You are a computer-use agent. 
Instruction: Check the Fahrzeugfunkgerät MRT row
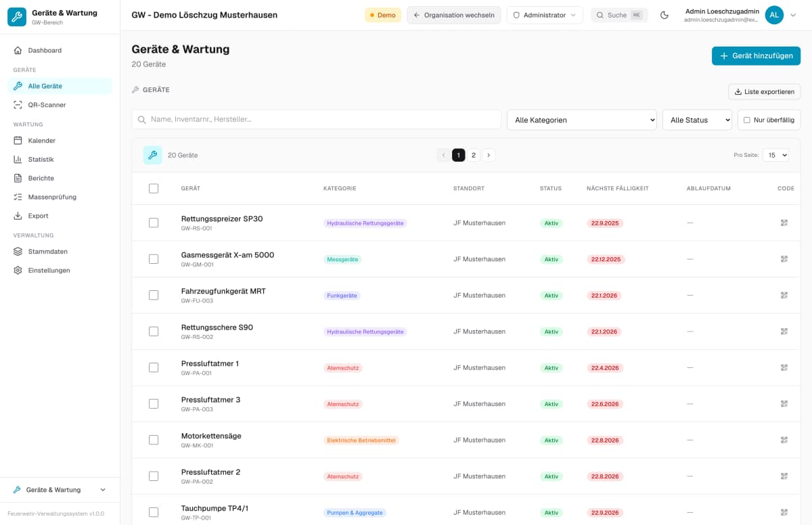click(154, 295)
